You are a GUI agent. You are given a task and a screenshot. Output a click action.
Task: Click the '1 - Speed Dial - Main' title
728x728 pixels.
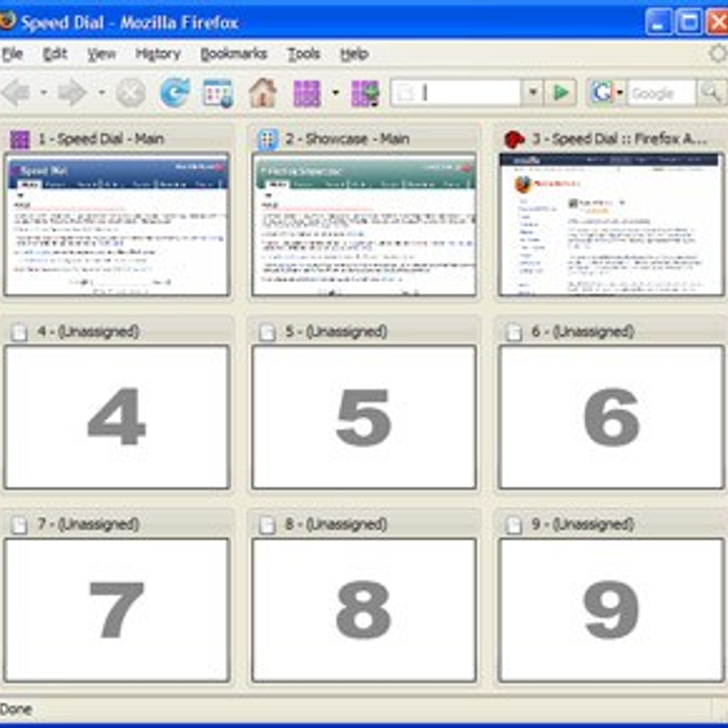[101, 139]
